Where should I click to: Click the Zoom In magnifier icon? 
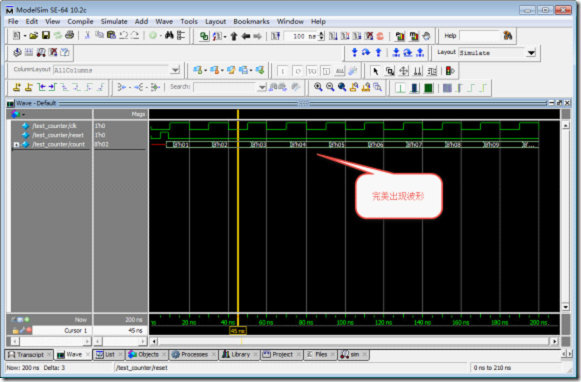318,87
